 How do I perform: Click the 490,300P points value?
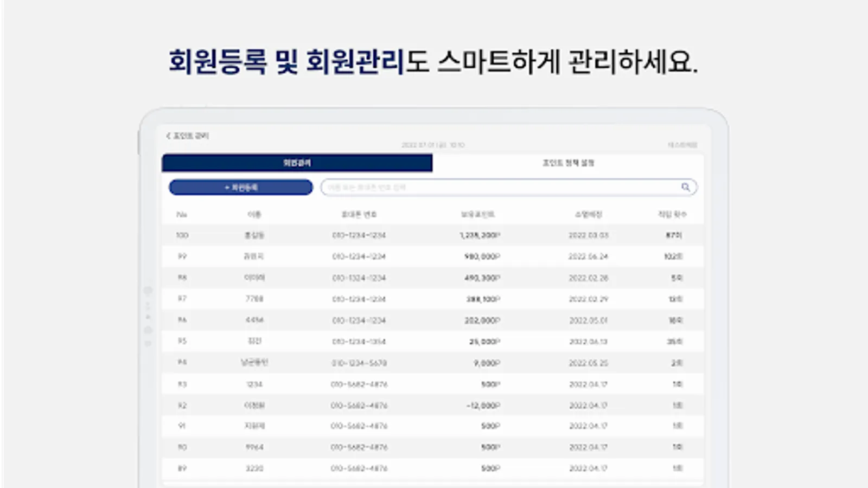[x=482, y=278]
